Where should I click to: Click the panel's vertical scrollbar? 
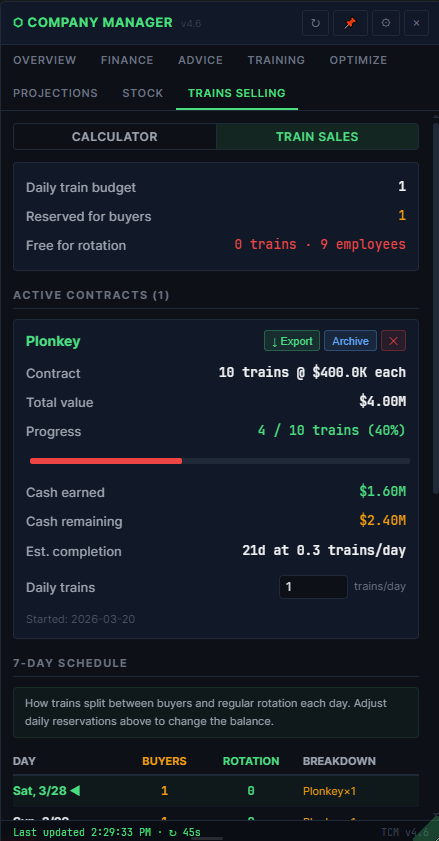click(x=436, y=308)
